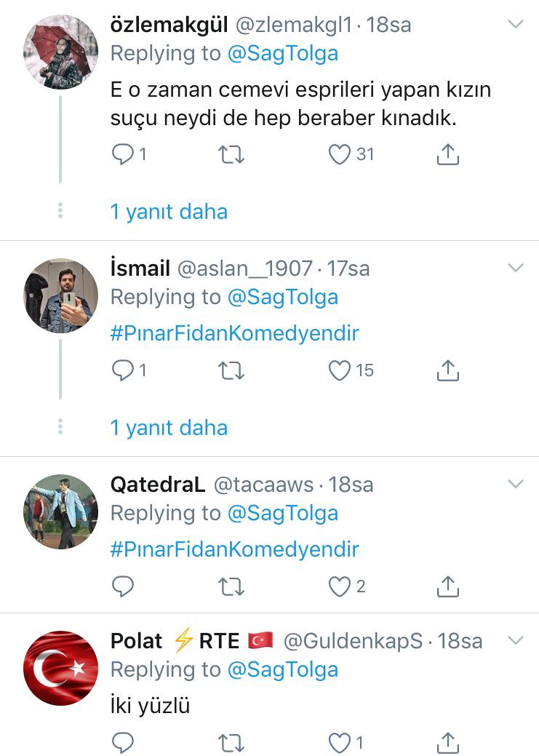Share özlemakgül's tweet
Viewport: 539px width, 756px height.
[448, 154]
